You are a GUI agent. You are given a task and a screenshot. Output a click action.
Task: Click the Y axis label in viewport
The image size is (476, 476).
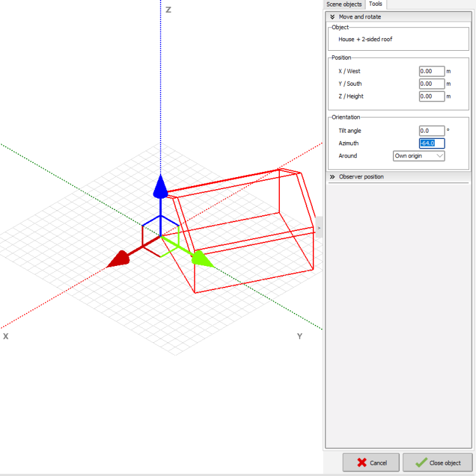[x=300, y=336]
